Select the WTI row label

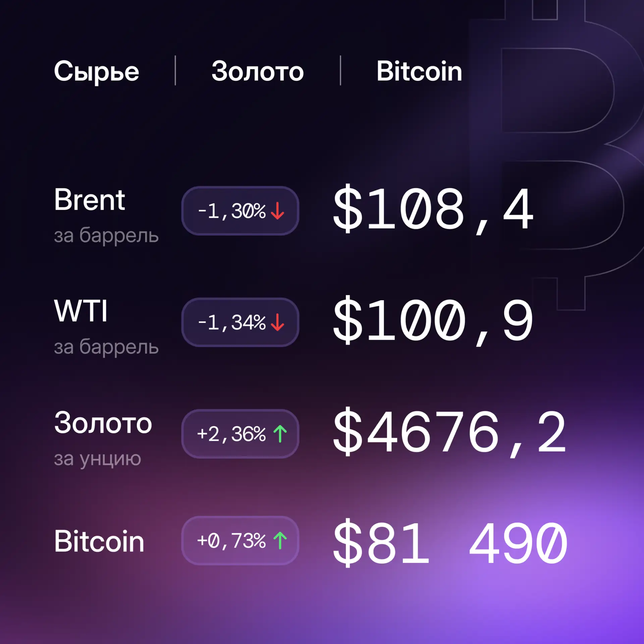tap(81, 311)
